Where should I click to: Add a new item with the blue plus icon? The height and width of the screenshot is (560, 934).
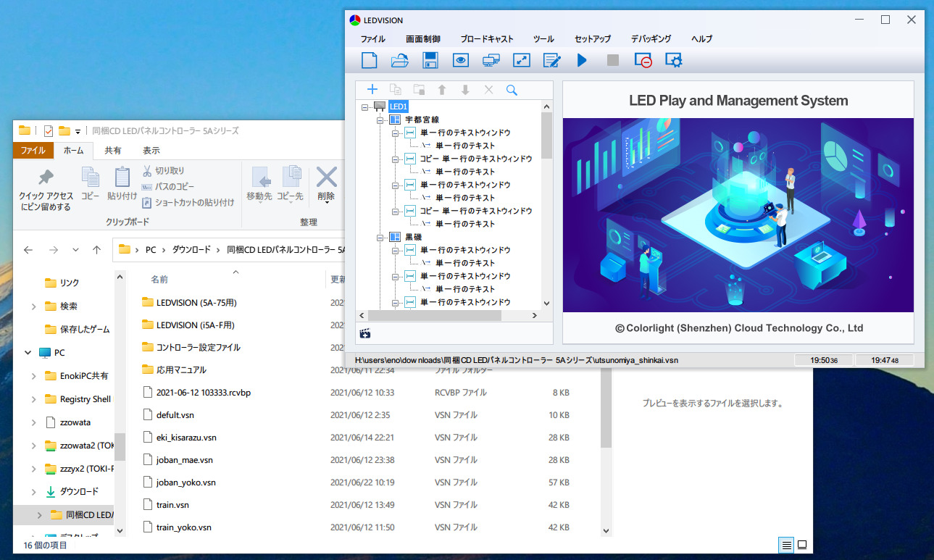(x=372, y=89)
